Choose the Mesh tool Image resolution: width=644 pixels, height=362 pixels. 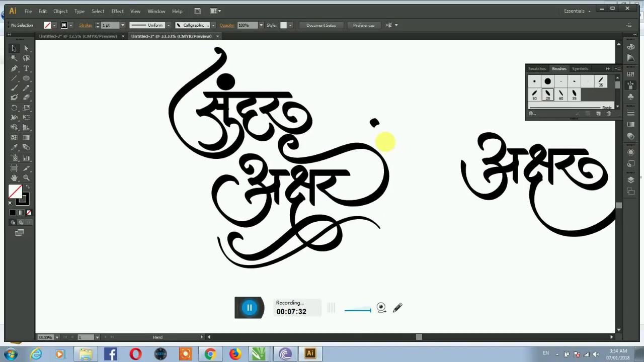(14, 138)
